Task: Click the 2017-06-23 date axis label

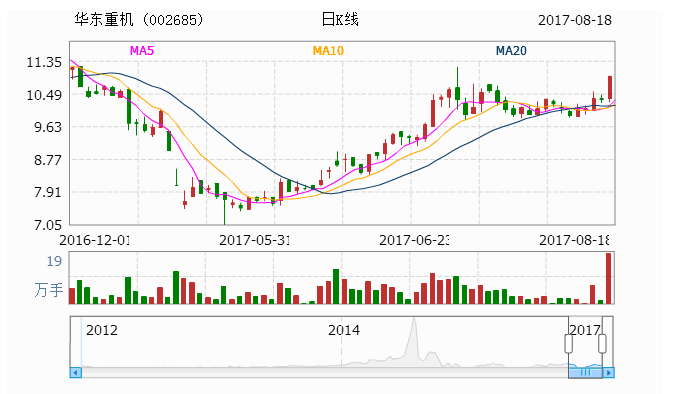Action: (x=414, y=240)
